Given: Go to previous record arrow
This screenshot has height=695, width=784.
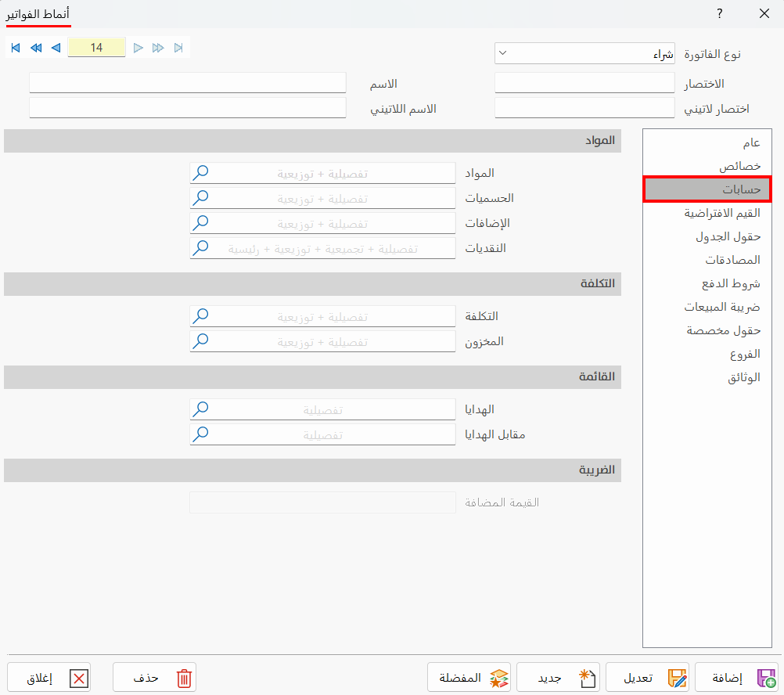Looking at the screenshot, I should click(x=56, y=48).
